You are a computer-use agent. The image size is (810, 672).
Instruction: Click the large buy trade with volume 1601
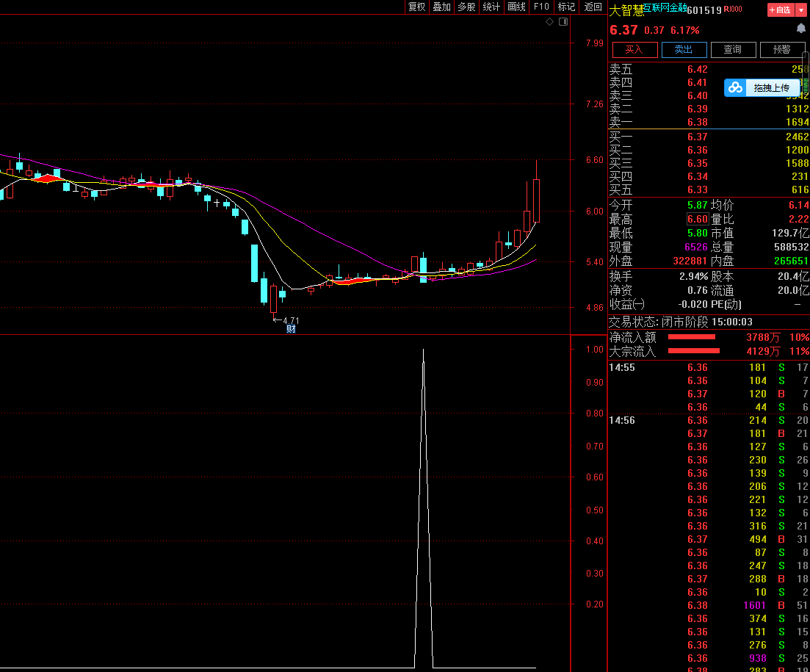pyautogui.click(x=709, y=605)
